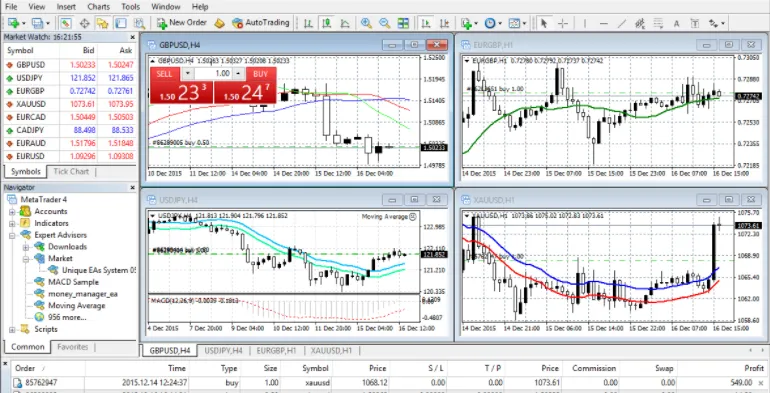Click the Periods clock icon
This screenshot has height=393, width=770.
pyautogui.click(x=490, y=23)
